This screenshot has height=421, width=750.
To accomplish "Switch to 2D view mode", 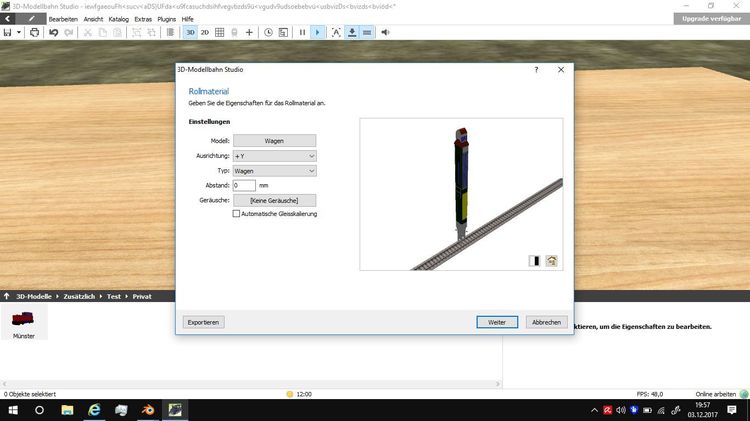I will pyautogui.click(x=205, y=32).
